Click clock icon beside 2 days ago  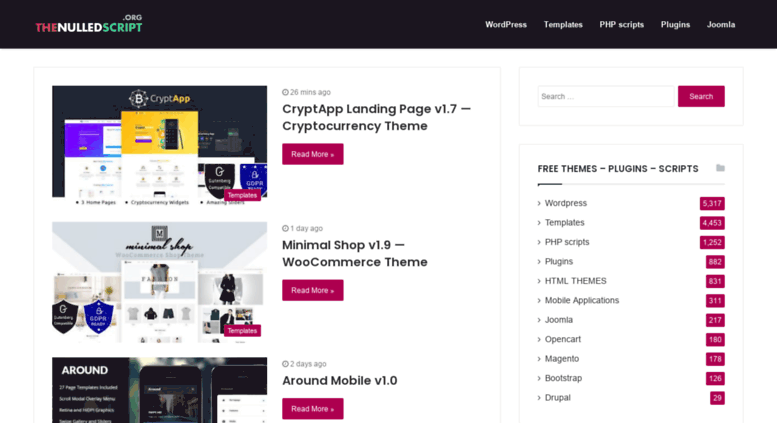point(285,364)
